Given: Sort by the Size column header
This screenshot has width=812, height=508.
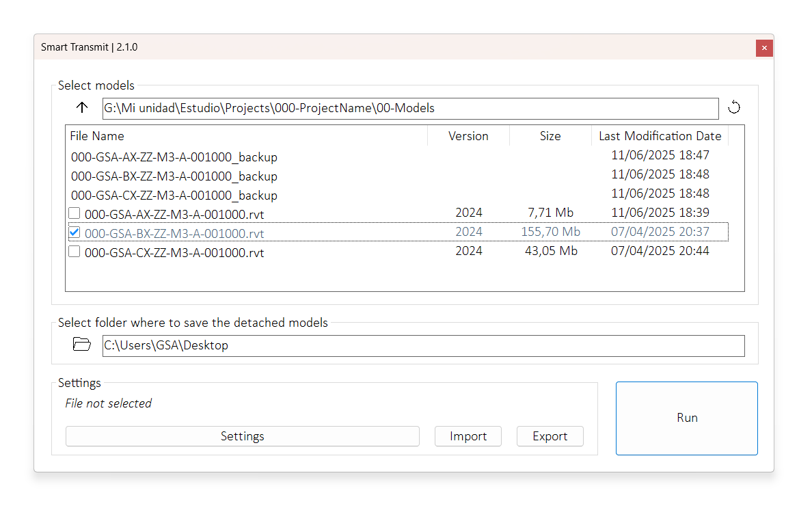Looking at the screenshot, I should coord(550,136).
